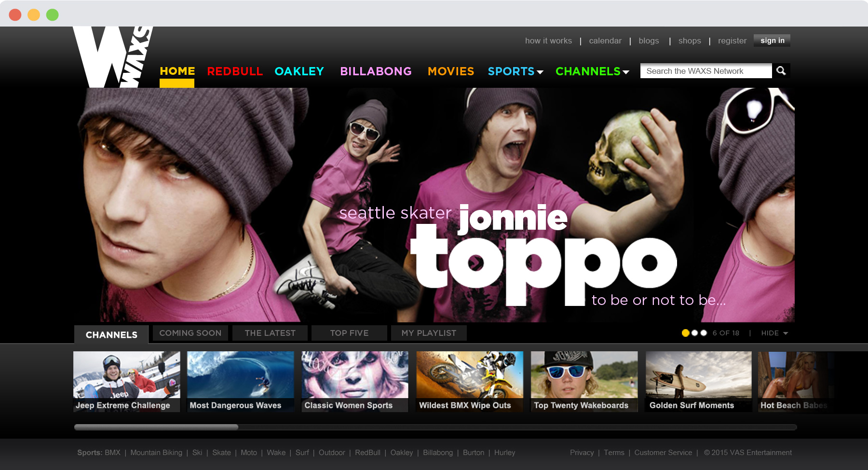Switch to the CHANNELS tab
The image size is (868, 470).
111,334
